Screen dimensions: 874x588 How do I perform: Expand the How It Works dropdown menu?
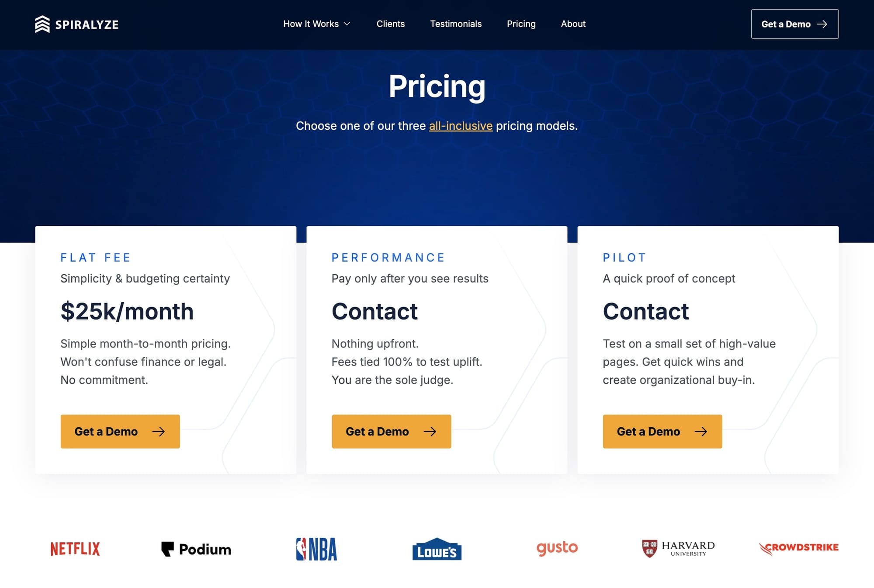317,24
